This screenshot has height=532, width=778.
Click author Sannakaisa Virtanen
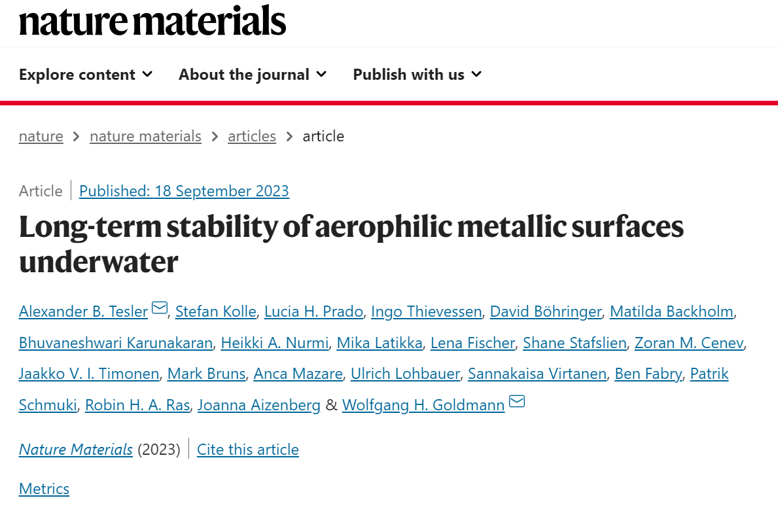tap(537, 374)
